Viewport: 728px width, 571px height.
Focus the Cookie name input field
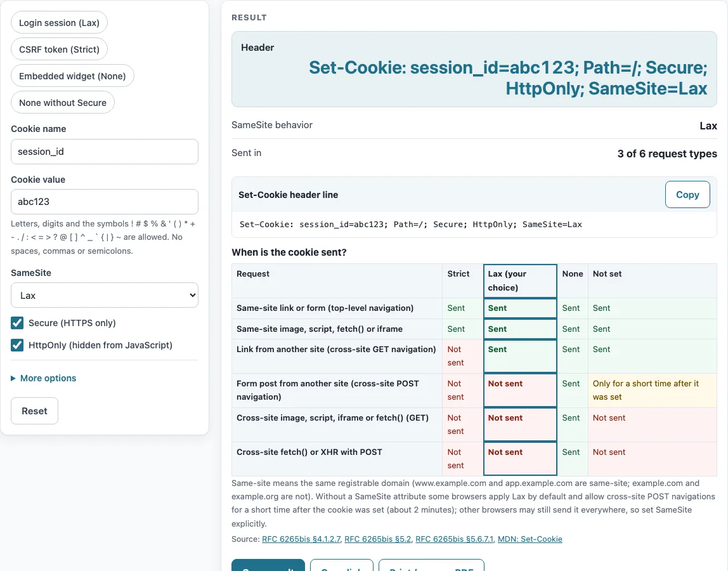105,152
